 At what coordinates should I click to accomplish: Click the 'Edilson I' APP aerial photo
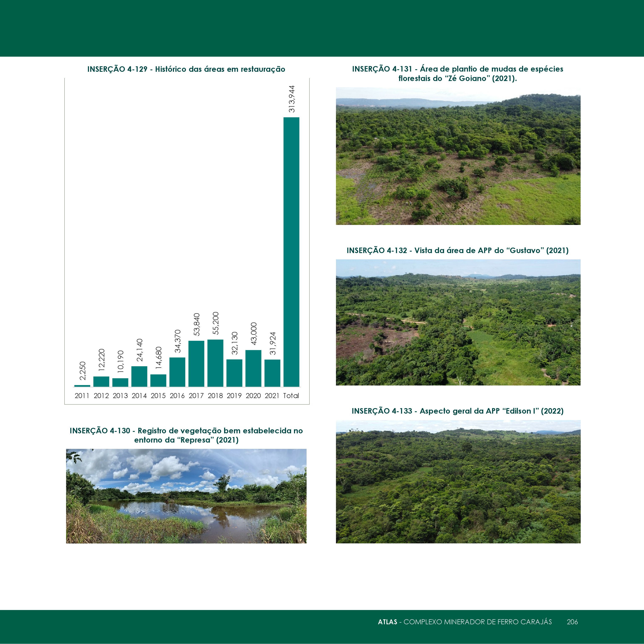[x=458, y=482]
